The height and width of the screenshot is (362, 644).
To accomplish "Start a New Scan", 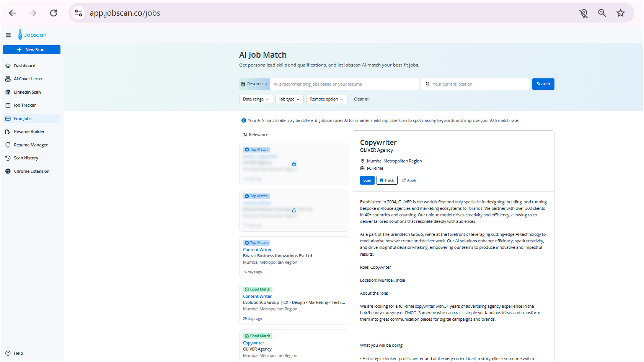I will pyautogui.click(x=32, y=50).
